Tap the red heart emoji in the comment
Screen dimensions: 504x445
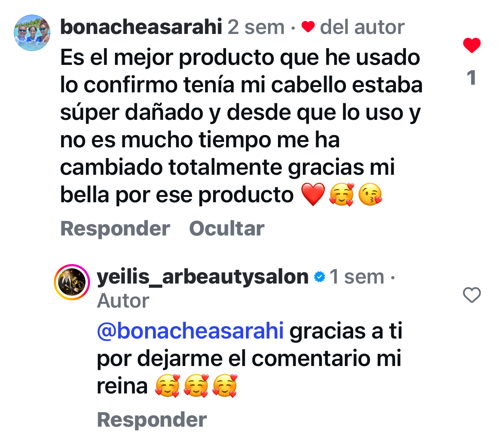(313, 194)
